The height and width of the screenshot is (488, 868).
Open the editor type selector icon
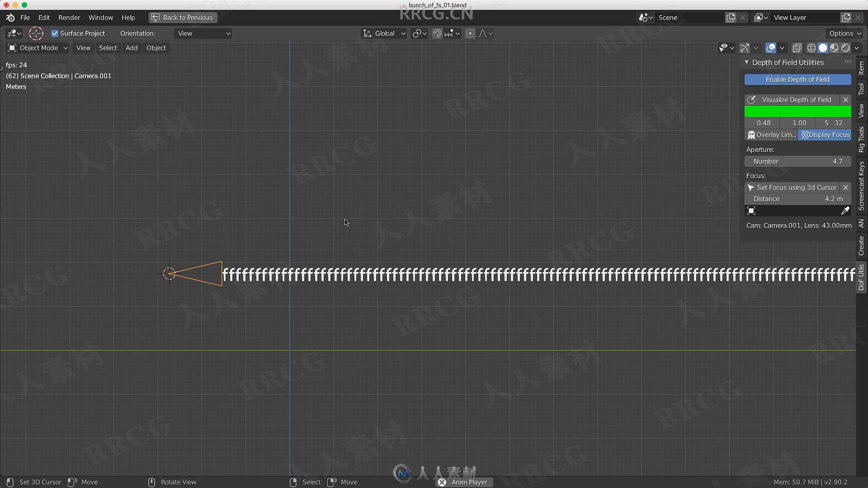click(x=14, y=33)
